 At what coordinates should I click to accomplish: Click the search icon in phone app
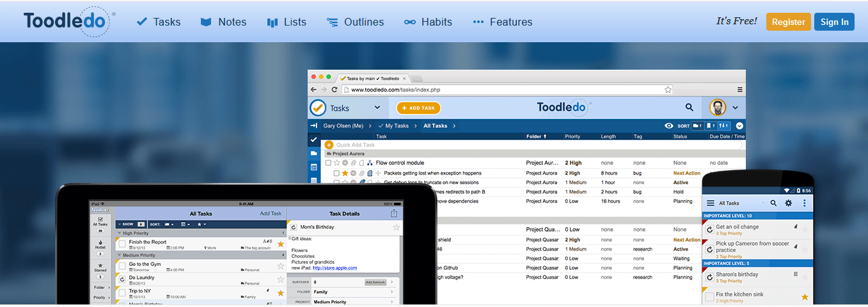point(773,203)
